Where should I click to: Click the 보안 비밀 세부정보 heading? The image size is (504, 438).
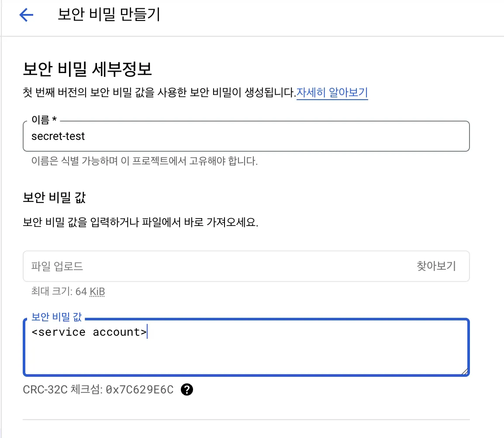(x=87, y=70)
